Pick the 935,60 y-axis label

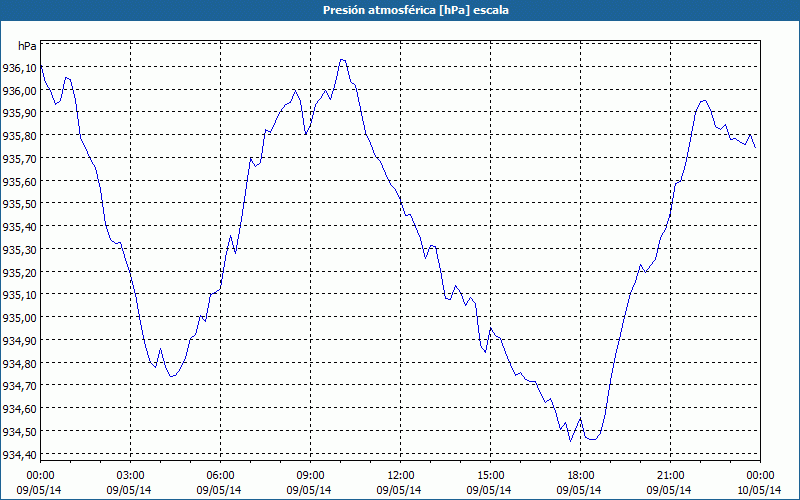pyautogui.click(x=20, y=182)
